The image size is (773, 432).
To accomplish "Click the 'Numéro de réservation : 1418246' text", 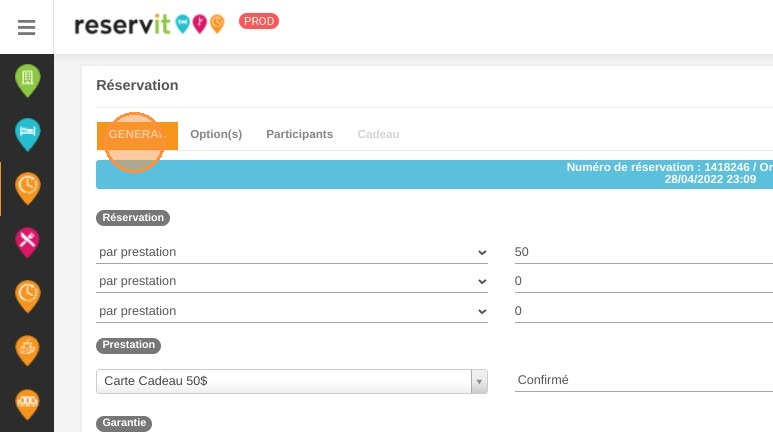I will [x=658, y=167].
